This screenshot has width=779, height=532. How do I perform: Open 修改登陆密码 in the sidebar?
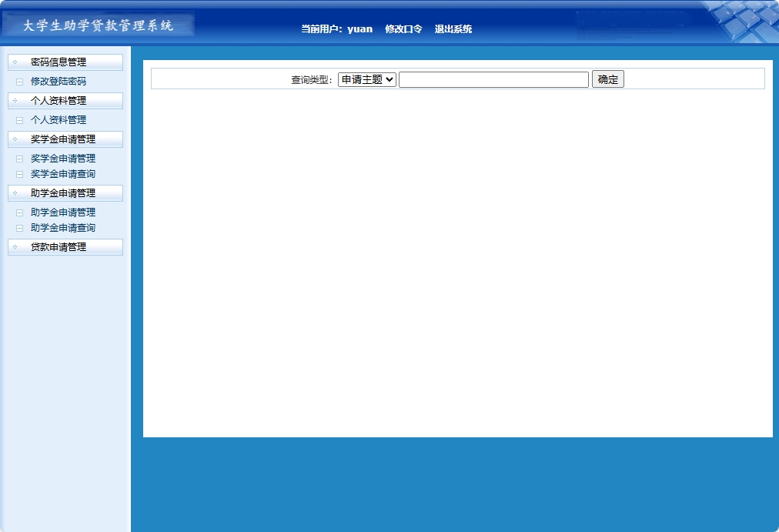[x=59, y=81]
